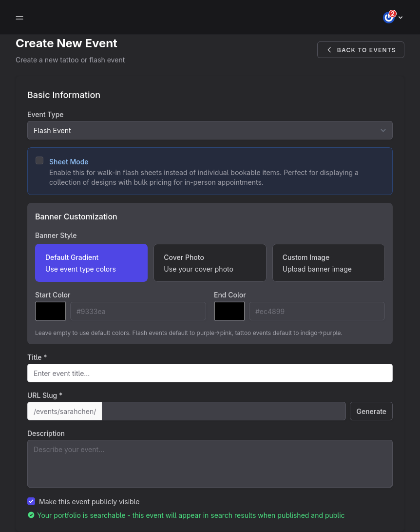Uncheck Make this event publicly visible
Image resolution: width=420 pixels, height=532 pixels.
pyautogui.click(x=31, y=501)
